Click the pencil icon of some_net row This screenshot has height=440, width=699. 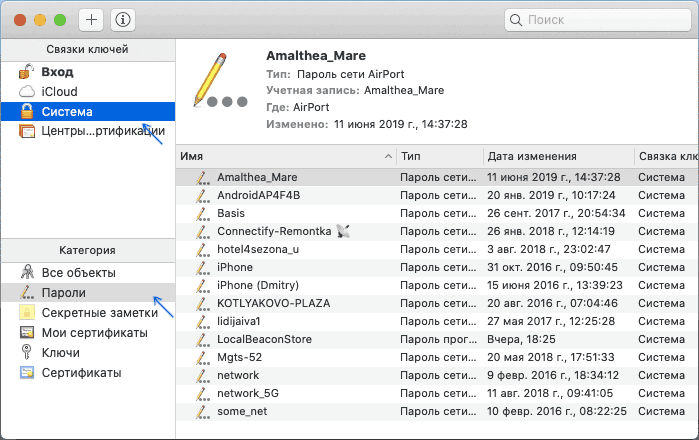pyautogui.click(x=203, y=411)
